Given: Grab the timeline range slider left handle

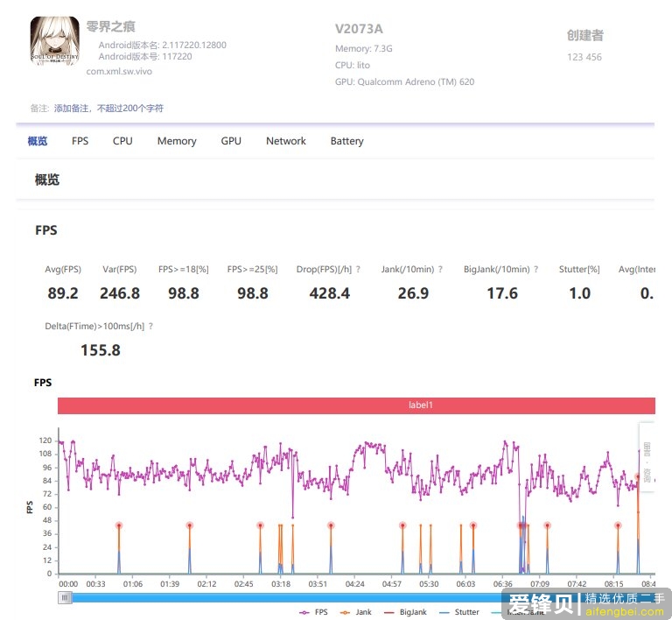Looking at the screenshot, I should (65, 597).
